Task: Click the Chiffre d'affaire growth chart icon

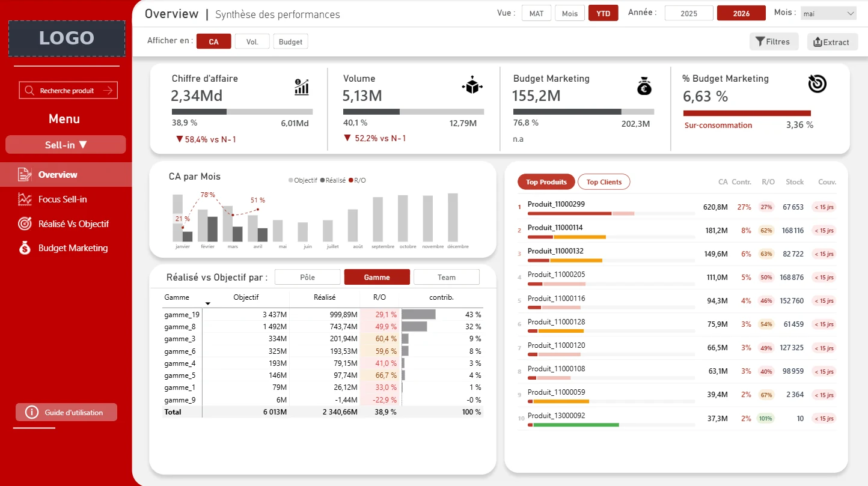Action: (x=302, y=87)
